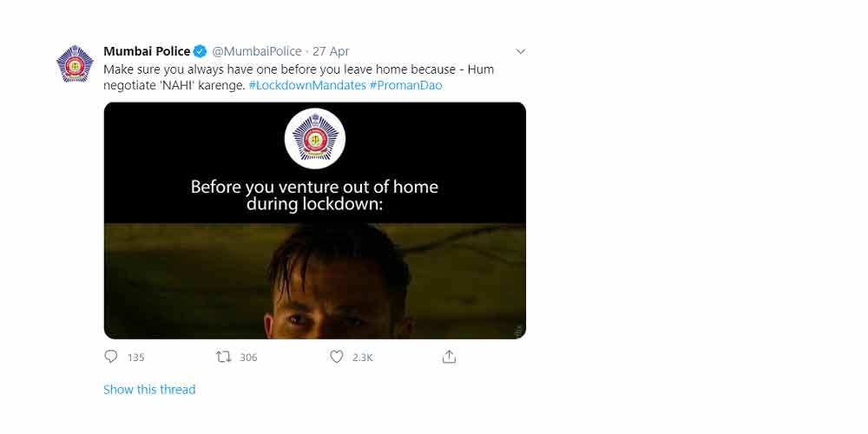This screenshot has height=434, width=868.
Task: Click the @MumbaiPolice handle
Action: tap(258, 51)
